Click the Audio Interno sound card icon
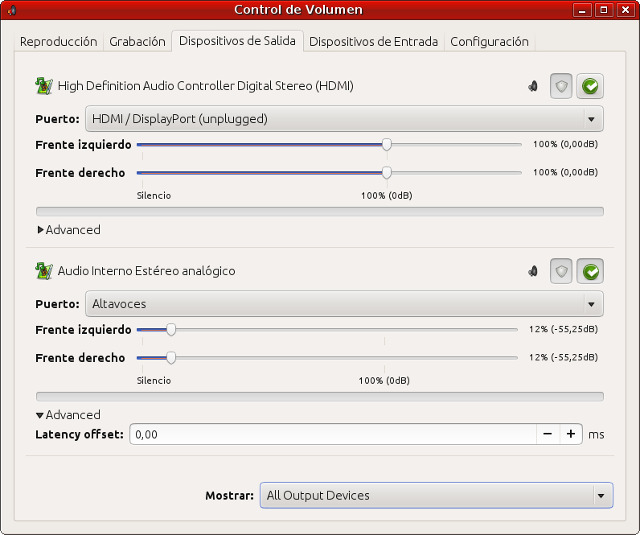This screenshot has width=640, height=535. coord(44,271)
